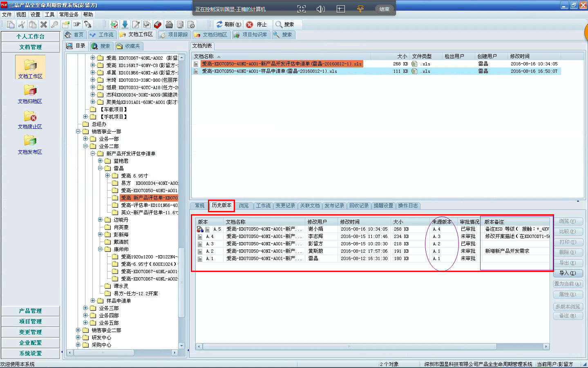Expand the 业务一部 tree folder

[x=86, y=139]
